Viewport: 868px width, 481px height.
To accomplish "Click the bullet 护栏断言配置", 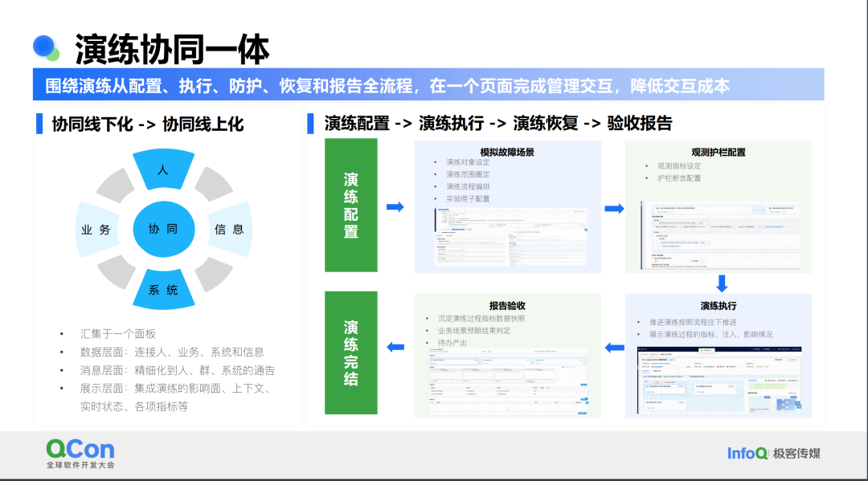I will coord(679,178).
